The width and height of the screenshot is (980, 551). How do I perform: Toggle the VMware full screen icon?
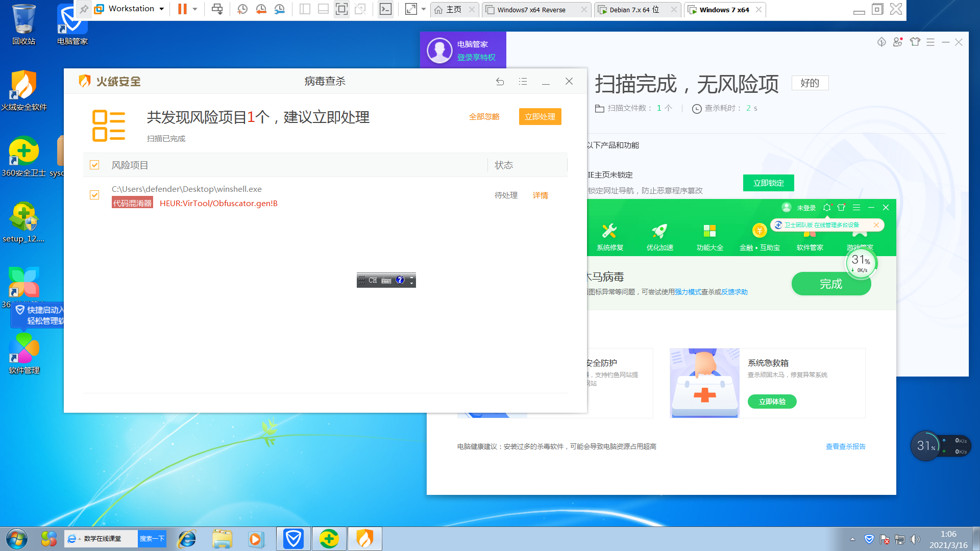(341, 9)
